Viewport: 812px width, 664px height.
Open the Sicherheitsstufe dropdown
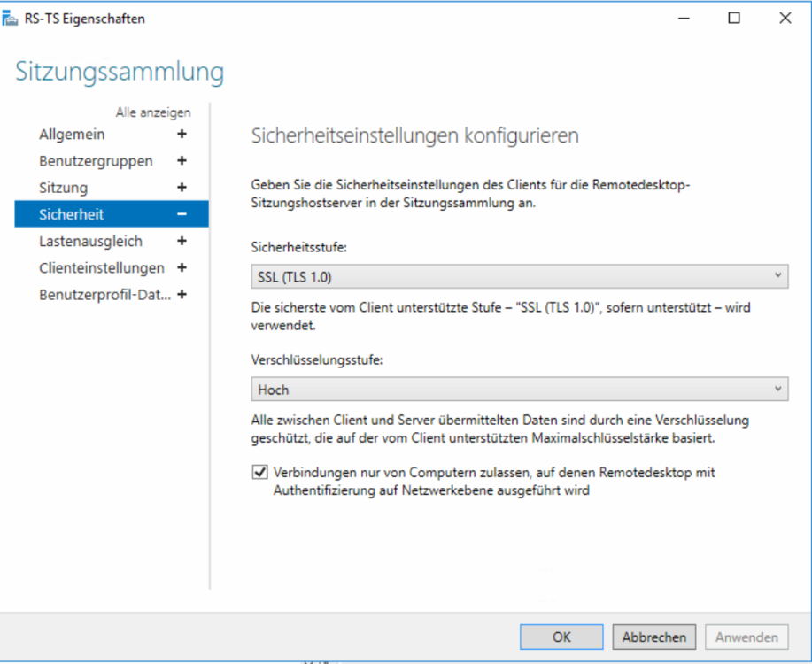(x=519, y=277)
